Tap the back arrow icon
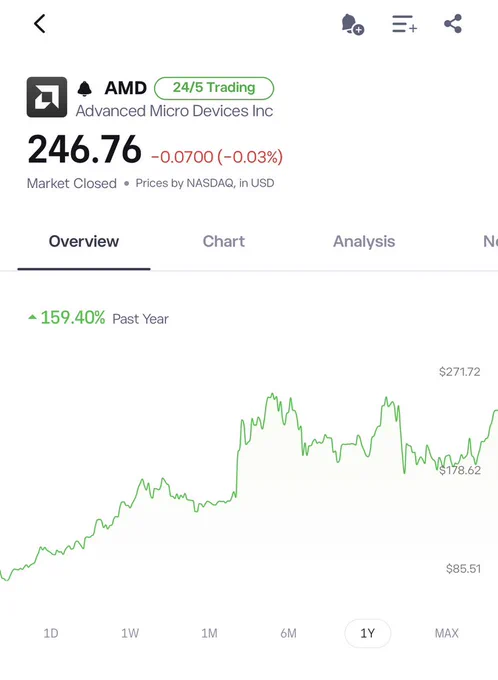Image resolution: width=498 pixels, height=680 pixels. (x=39, y=24)
